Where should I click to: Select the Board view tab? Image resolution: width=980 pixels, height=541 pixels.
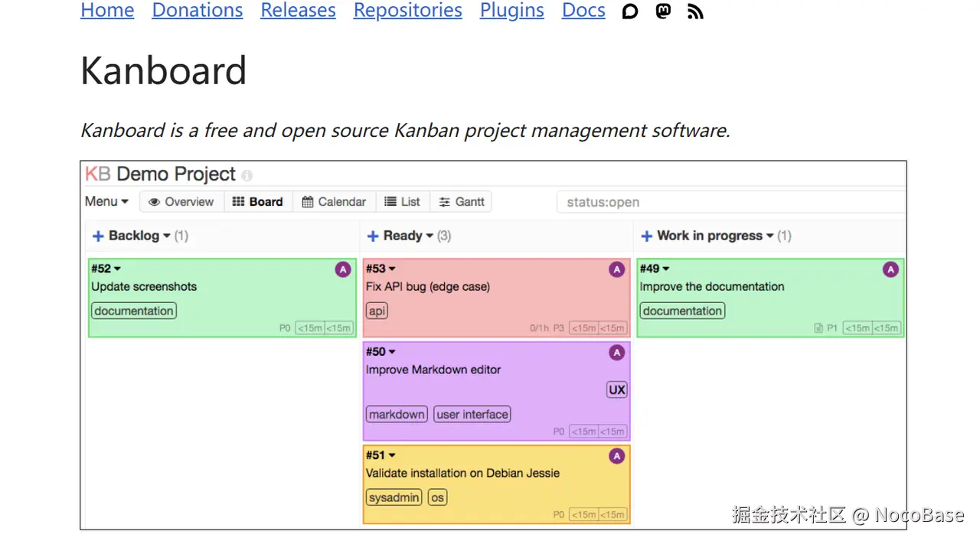(x=258, y=202)
